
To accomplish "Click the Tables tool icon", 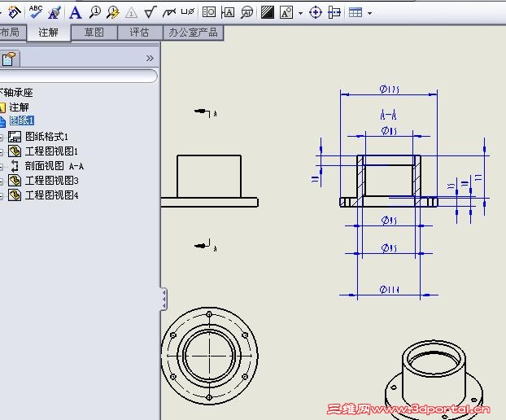I will tap(356, 12).
